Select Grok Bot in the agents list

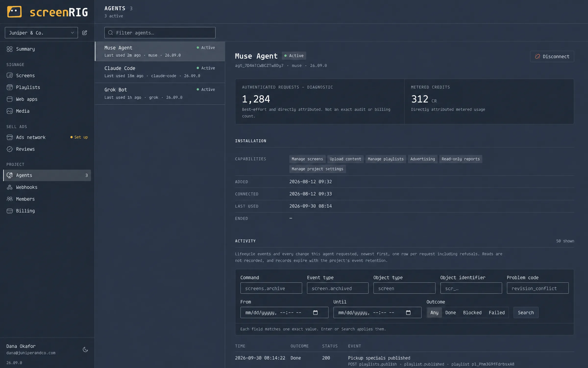click(x=160, y=93)
